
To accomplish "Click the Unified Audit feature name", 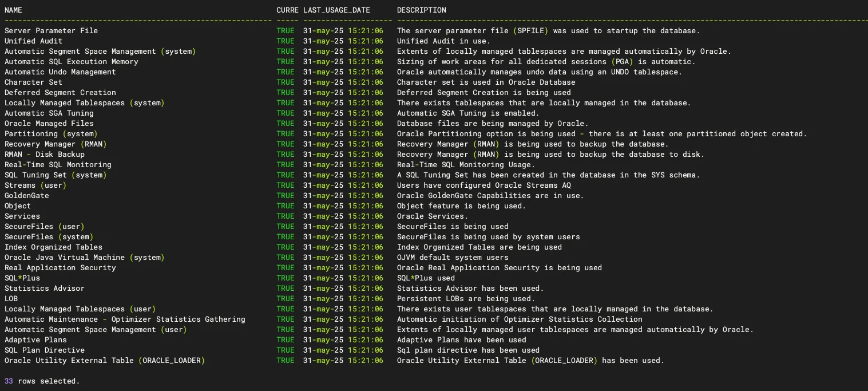I will pyautogui.click(x=33, y=41).
